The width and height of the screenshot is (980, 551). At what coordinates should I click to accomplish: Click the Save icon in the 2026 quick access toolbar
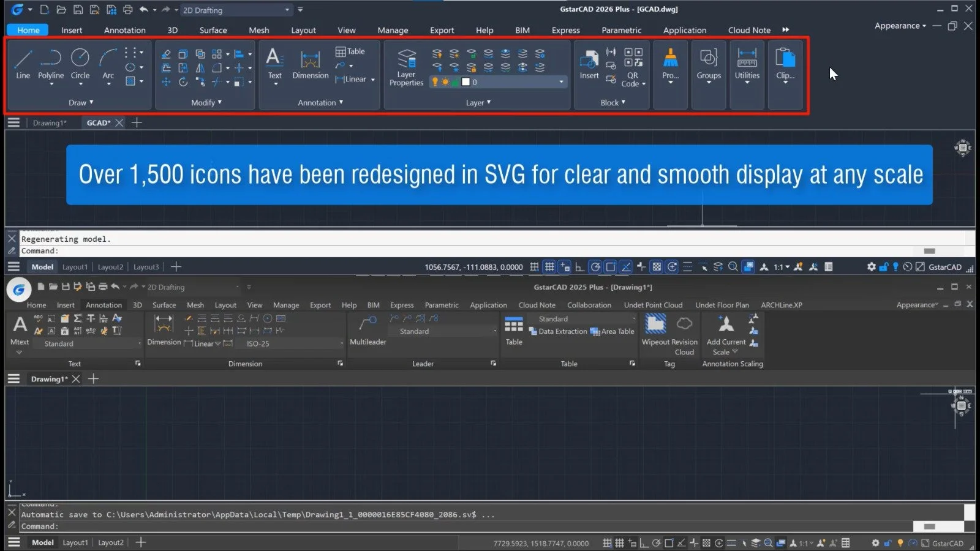coord(78,10)
